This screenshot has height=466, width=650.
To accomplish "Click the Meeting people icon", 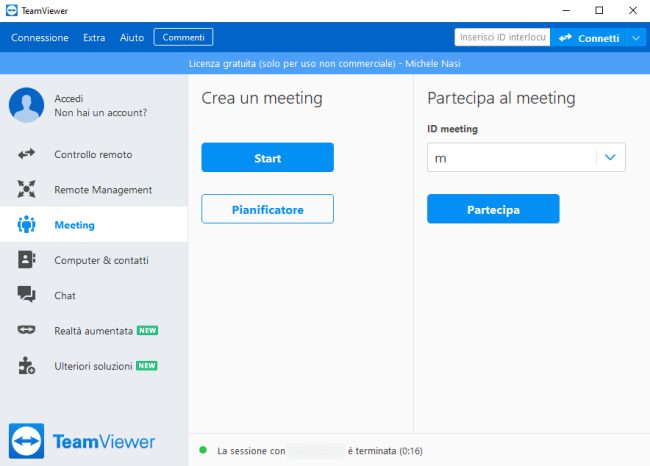I will (27, 224).
